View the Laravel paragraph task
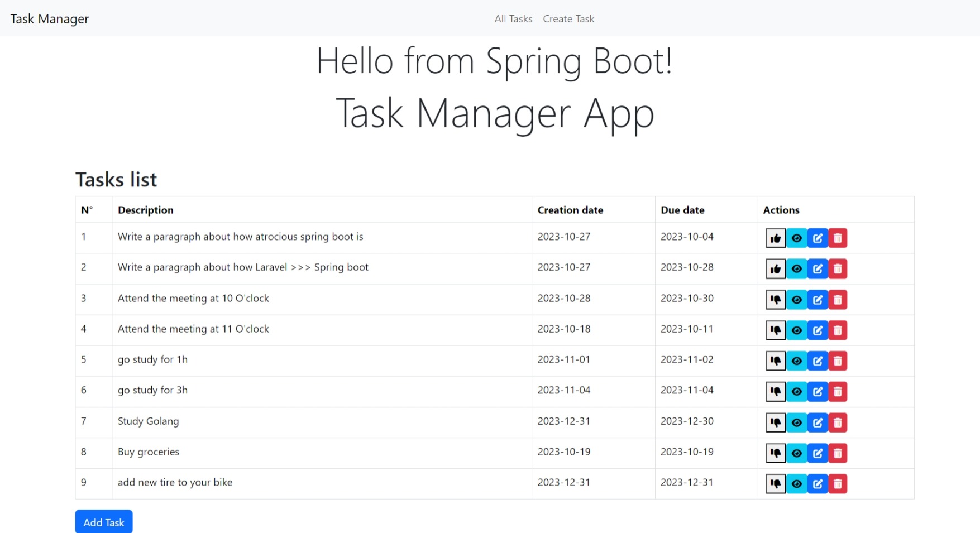Screen dimensions: 980x533 (x=797, y=269)
